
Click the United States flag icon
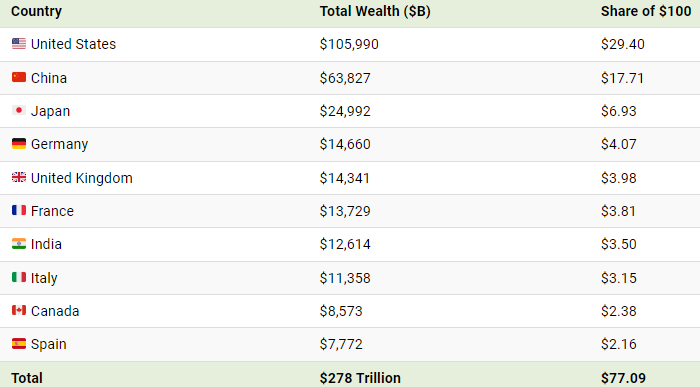click(19, 44)
